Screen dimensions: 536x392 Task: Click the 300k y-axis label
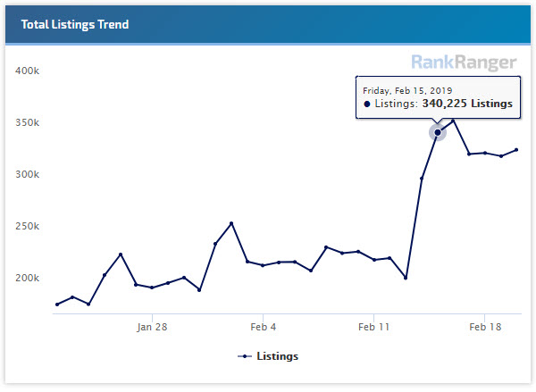click(27, 174)
